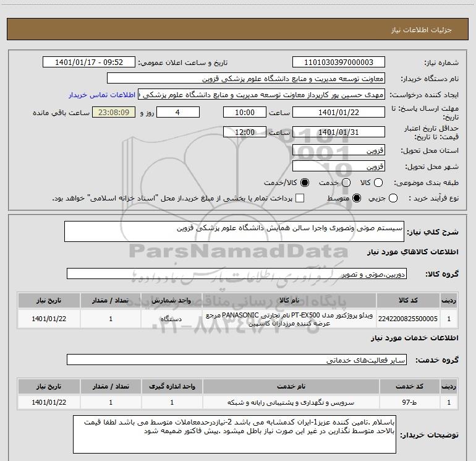
Task: Click the need number field 1101030397000003
Action: [x=339, y=62]
